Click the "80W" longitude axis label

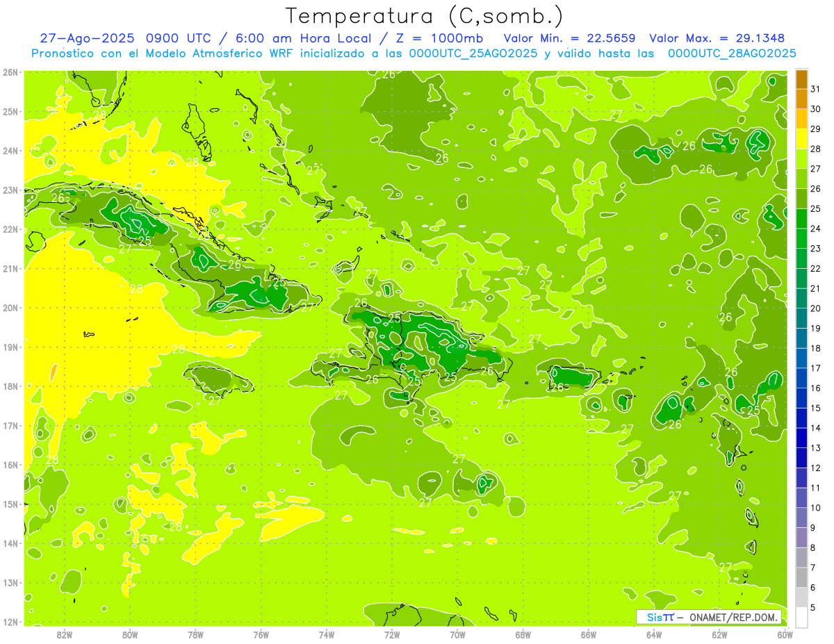pos(130,634)
